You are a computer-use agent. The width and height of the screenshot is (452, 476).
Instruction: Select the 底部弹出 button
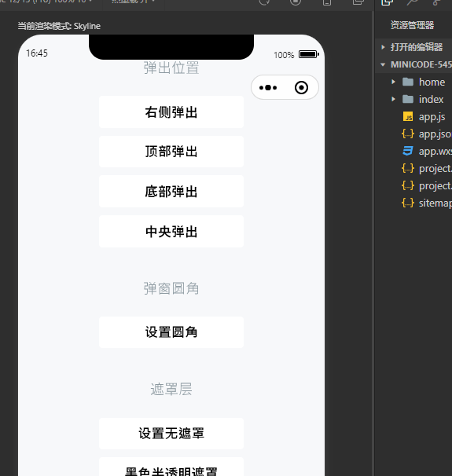tap(171, 192)
